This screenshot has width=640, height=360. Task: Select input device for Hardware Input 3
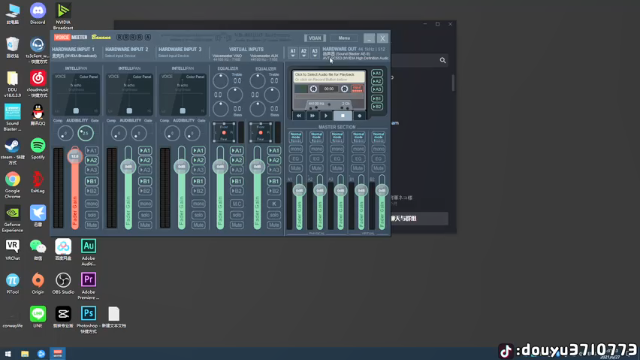click(174, 56)
